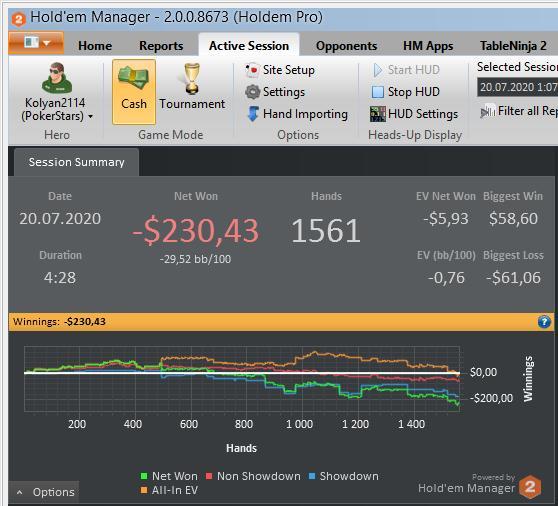Image resolution: width=558 pixels, height=506 pixels.
Task: Click the -29,52 bb/100 text
Action: pos(195,259)
